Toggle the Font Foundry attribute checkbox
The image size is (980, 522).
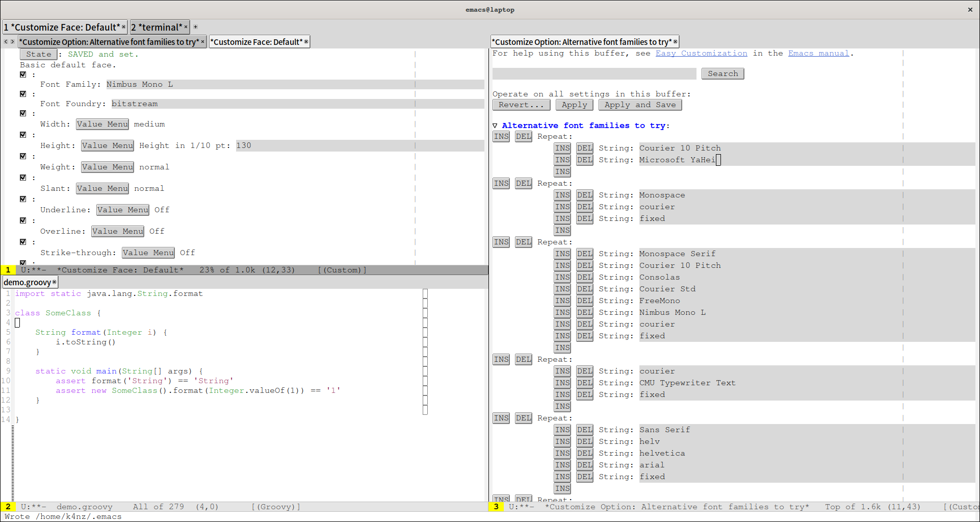coord(23,94)
